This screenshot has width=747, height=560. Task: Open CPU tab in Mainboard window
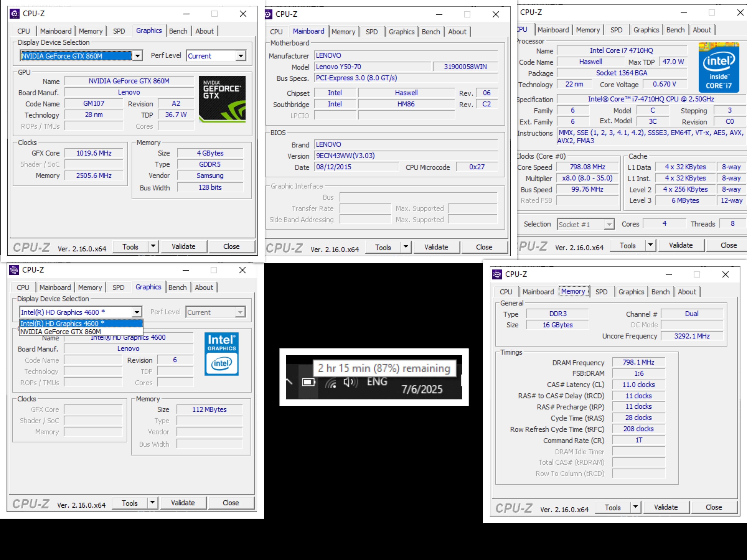(x=276, y=32)
